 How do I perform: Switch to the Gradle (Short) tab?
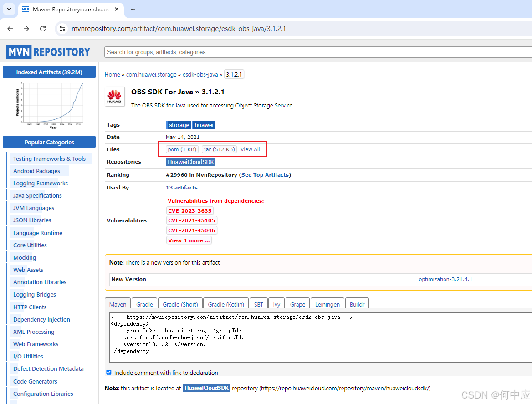(x=180, y=304)
